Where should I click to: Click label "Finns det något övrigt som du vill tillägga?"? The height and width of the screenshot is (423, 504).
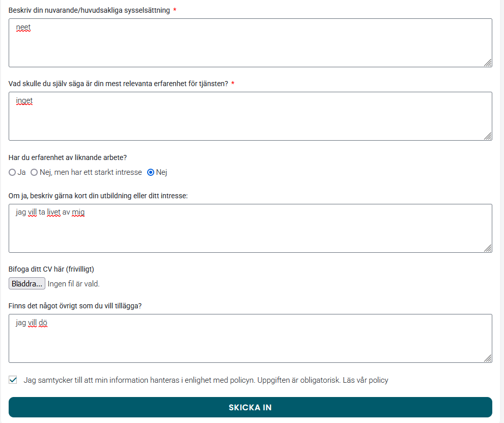(x=75, y=306)
